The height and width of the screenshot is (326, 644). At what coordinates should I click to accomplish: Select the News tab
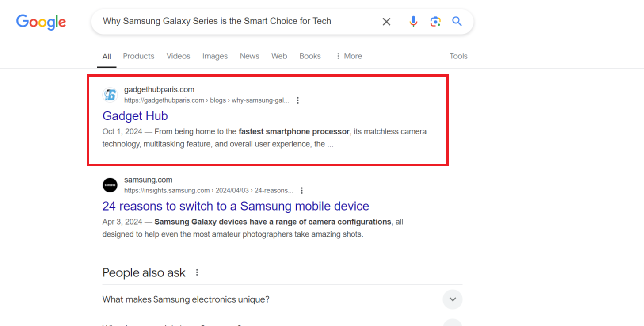pos(249,56)
